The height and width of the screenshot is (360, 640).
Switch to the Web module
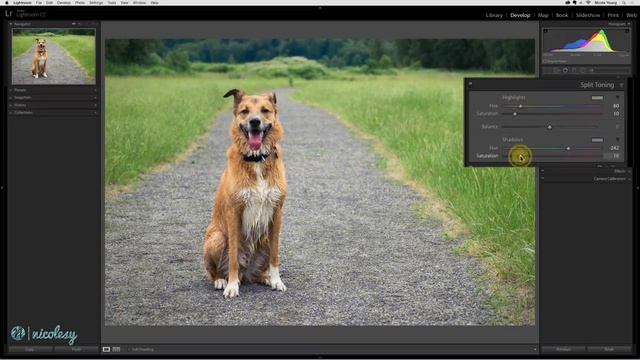click(x=631, y=15)
